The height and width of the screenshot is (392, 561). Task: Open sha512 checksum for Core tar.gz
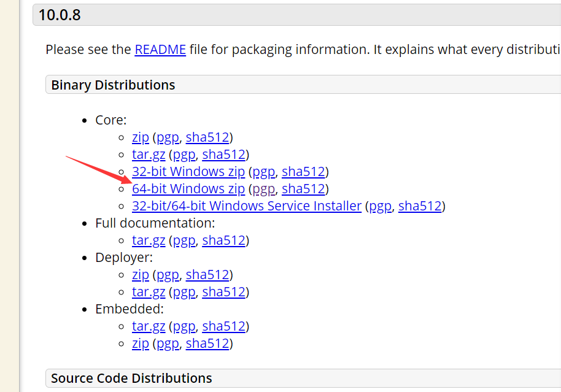pyautogui.click(x=224, y=155)
